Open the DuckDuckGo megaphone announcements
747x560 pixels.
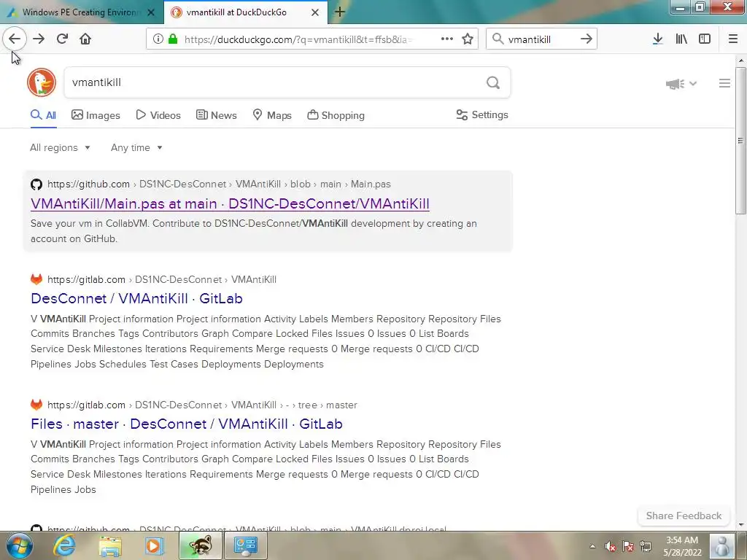point(681,84)
